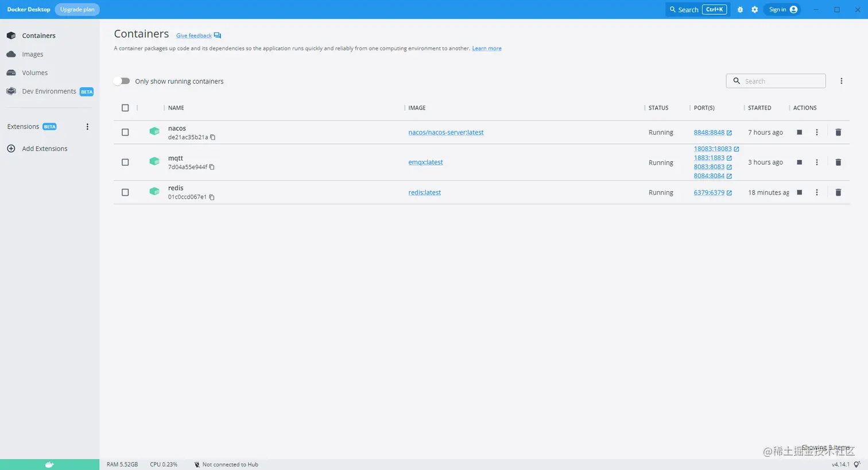
Task: Click the Give feedback chat icon
Action: (x=218, y=36)
